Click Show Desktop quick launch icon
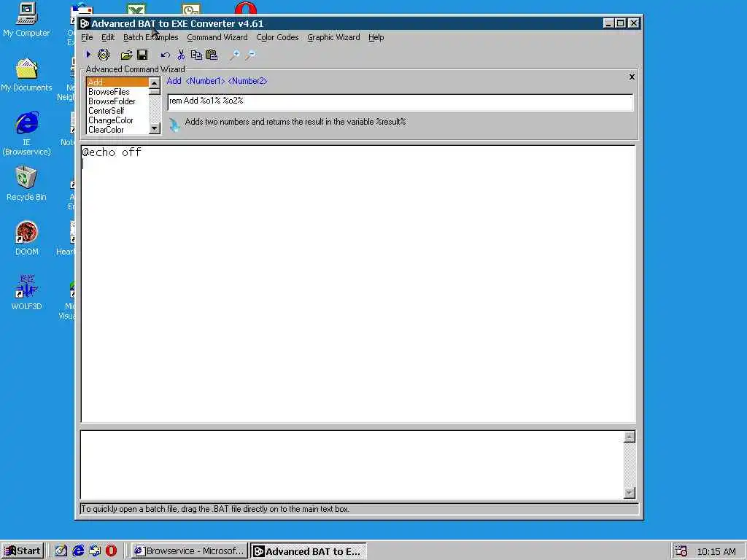 (61, 551)
